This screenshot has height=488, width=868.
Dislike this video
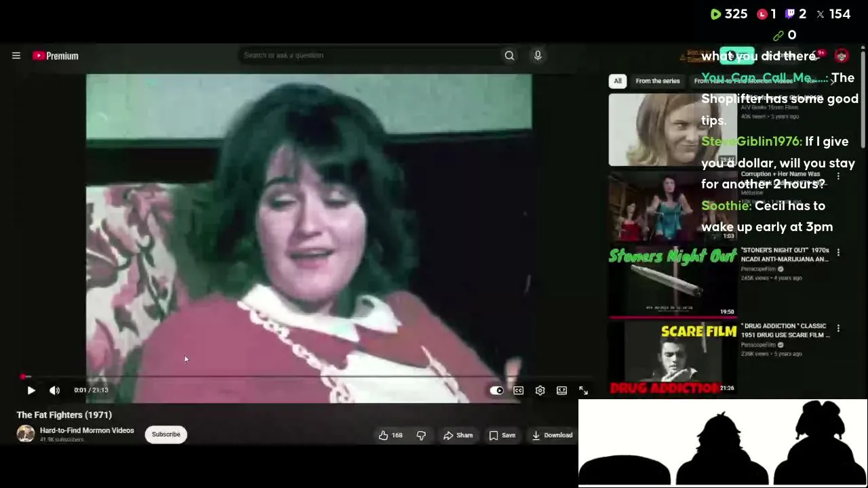(x=421, y=435)
